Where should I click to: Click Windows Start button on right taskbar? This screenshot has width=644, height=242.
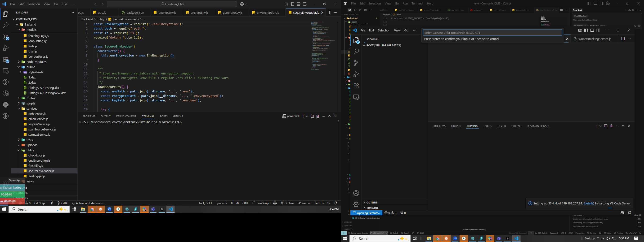[x=345, y=238]
